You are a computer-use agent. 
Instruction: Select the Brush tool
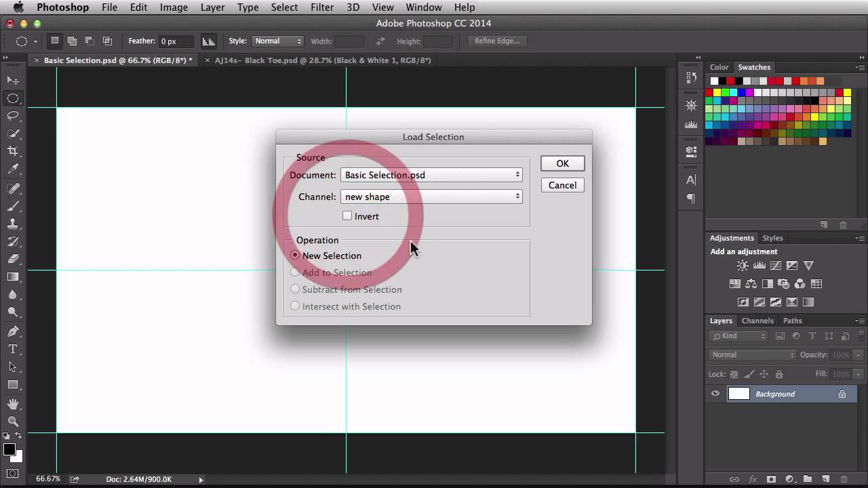pos(13,205)
